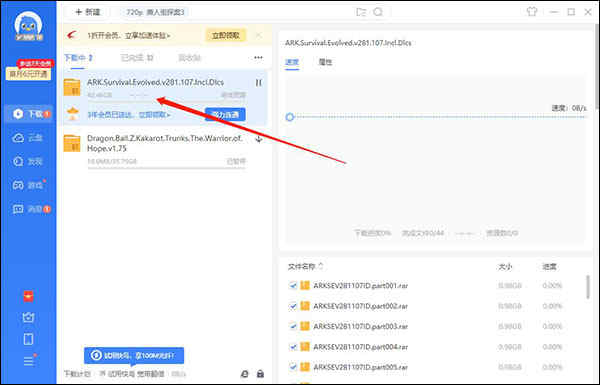Click the search magnifier icon in title bar

tap(378, 12)
